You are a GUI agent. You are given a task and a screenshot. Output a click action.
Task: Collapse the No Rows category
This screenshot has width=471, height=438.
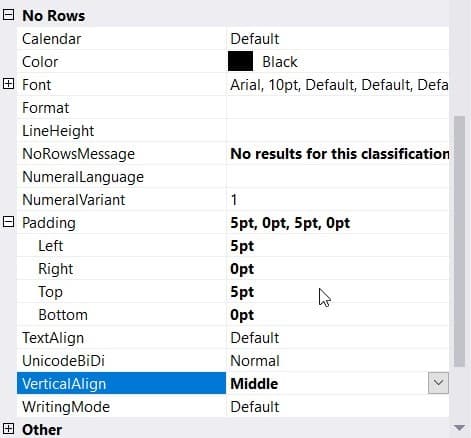pos(8,15)
